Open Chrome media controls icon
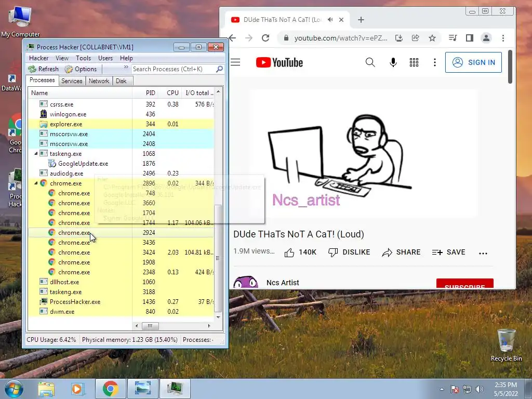The width and height of the screenshot is (532, 399). click(x=453, y=38)
